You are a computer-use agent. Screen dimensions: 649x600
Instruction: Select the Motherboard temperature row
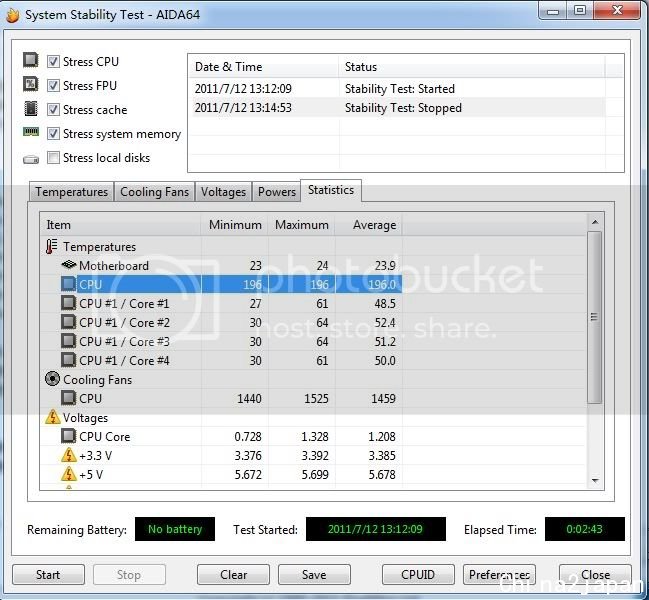pyautogui.click(x=221, y=265)
